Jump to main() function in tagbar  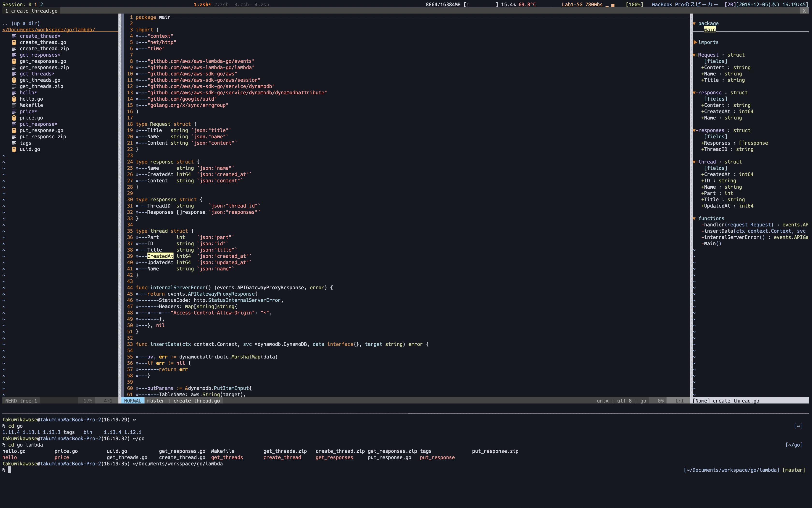(x=711, y=244)
